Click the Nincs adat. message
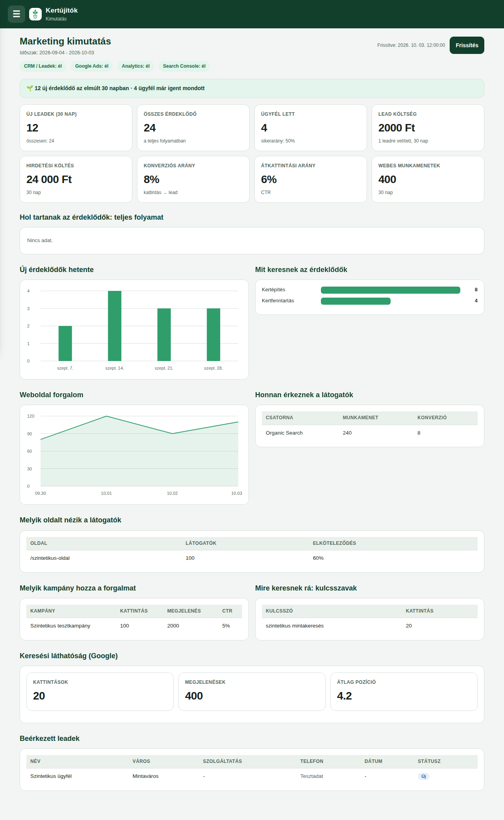The width and height of the screenshot is (504, 820). (40, 241)
